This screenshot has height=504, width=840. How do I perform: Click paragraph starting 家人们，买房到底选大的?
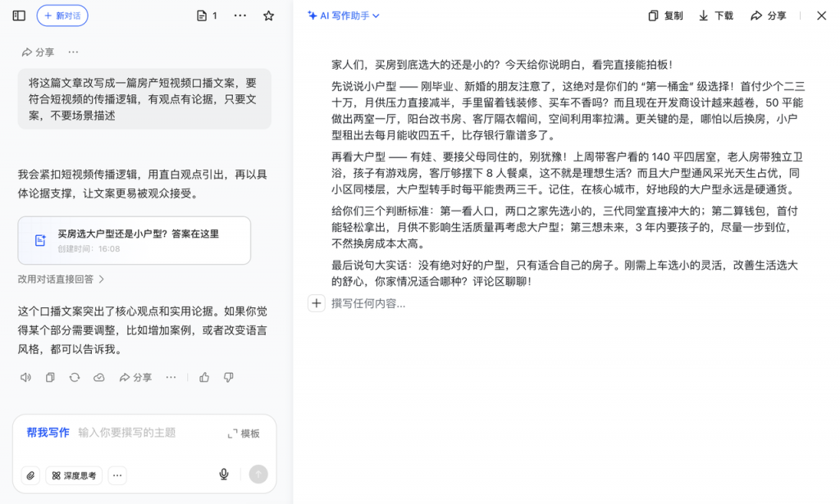tap(501, 65)
